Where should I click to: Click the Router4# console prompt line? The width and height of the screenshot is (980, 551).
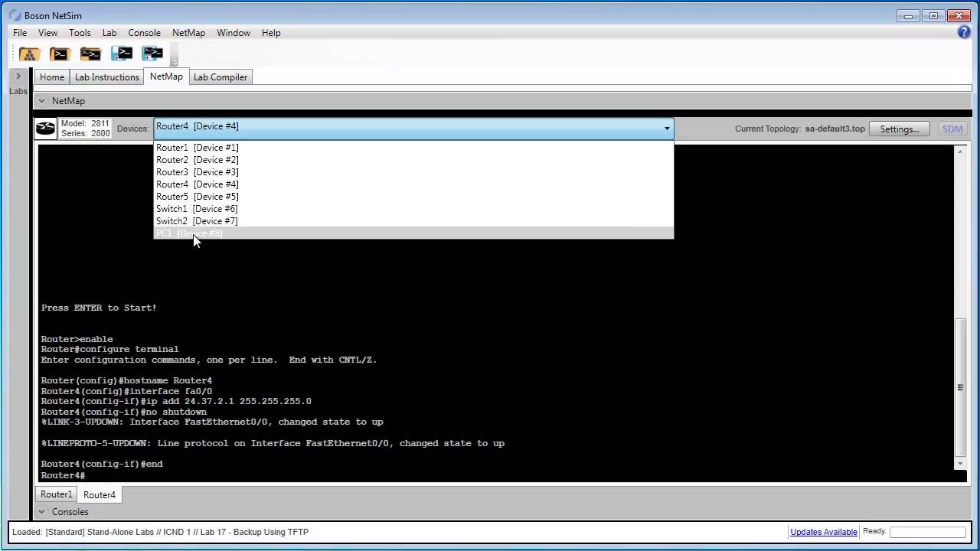click(x=64, y=475)
